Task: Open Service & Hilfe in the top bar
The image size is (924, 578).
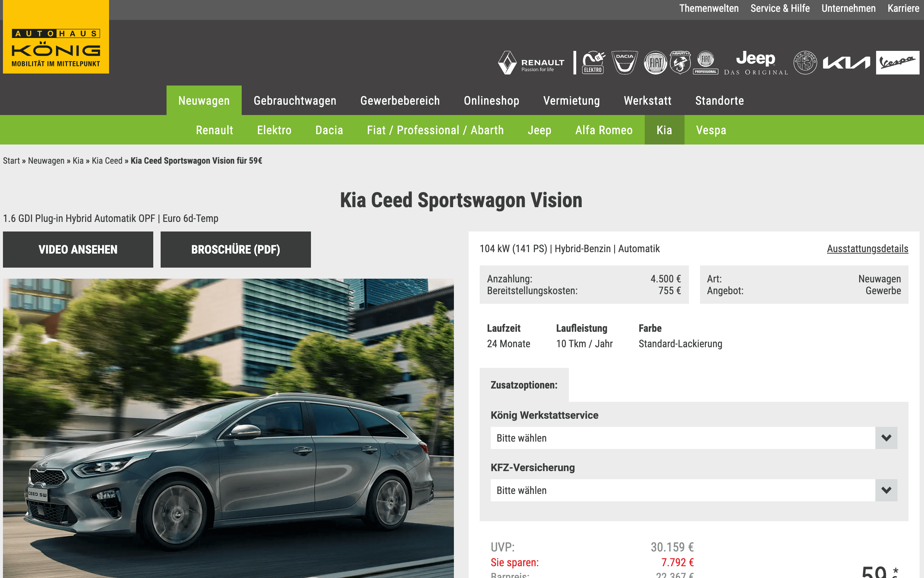Action: coord(780,8)
